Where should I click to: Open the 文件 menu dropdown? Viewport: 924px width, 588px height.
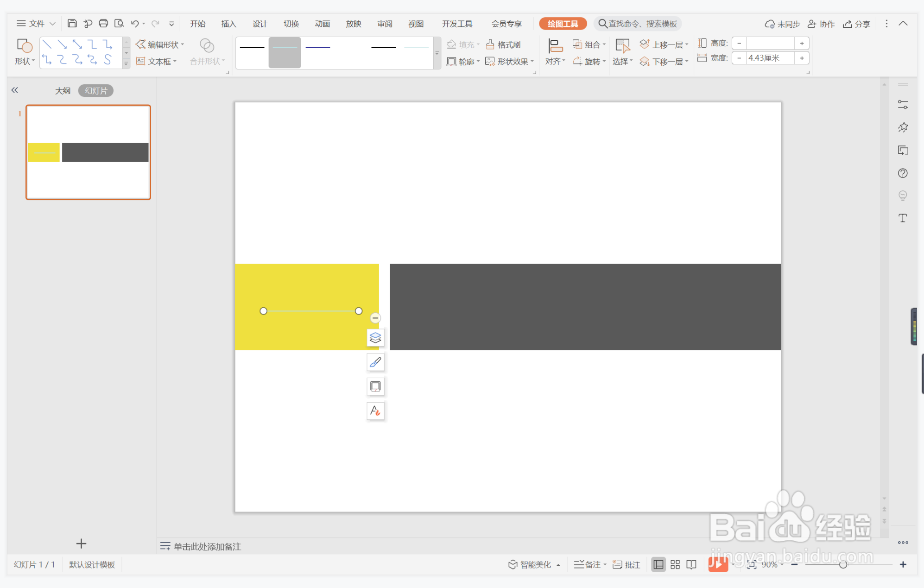click(36, 23)
